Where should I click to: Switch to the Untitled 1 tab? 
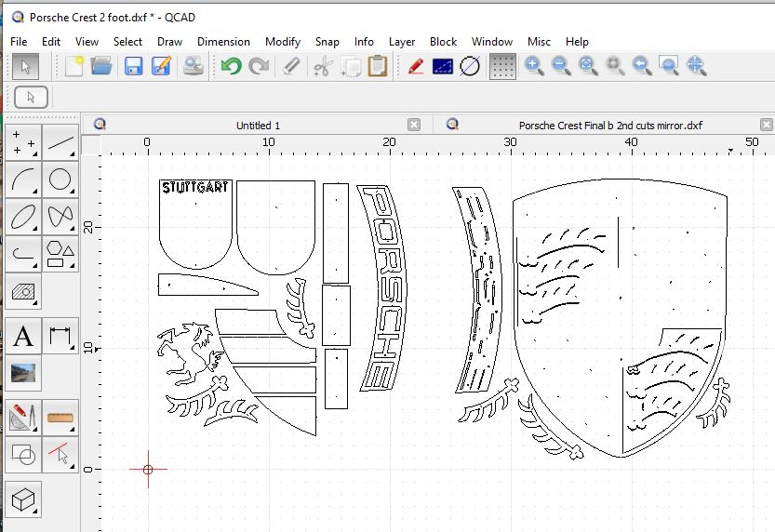tap(258, 126)
